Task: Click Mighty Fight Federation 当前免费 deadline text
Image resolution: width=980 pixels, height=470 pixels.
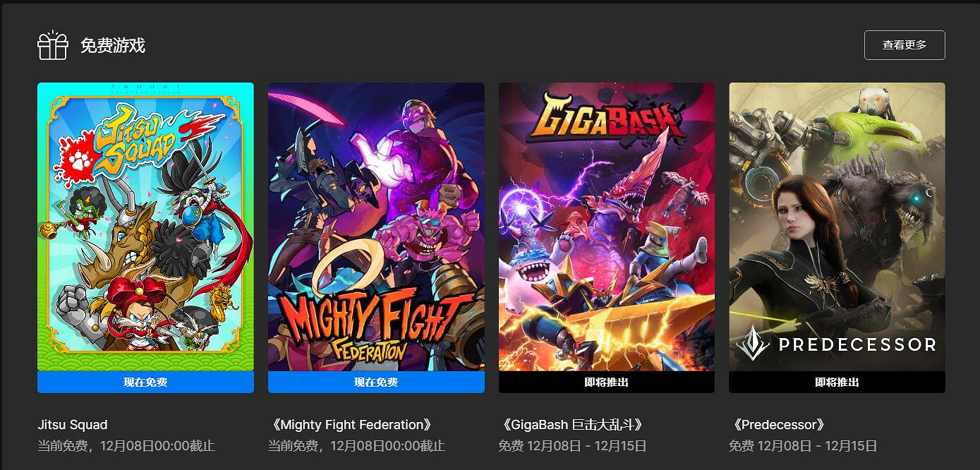Action: (x=356, y=446)
